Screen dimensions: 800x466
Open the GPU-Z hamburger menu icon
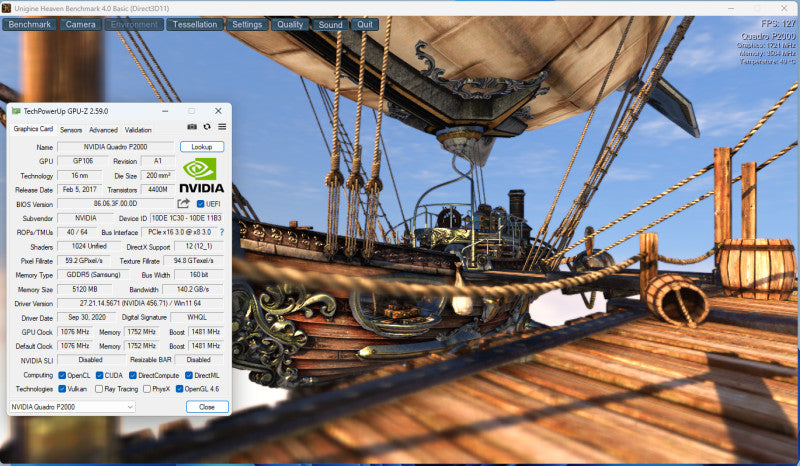pyautogui.click(x=222, y=127)
